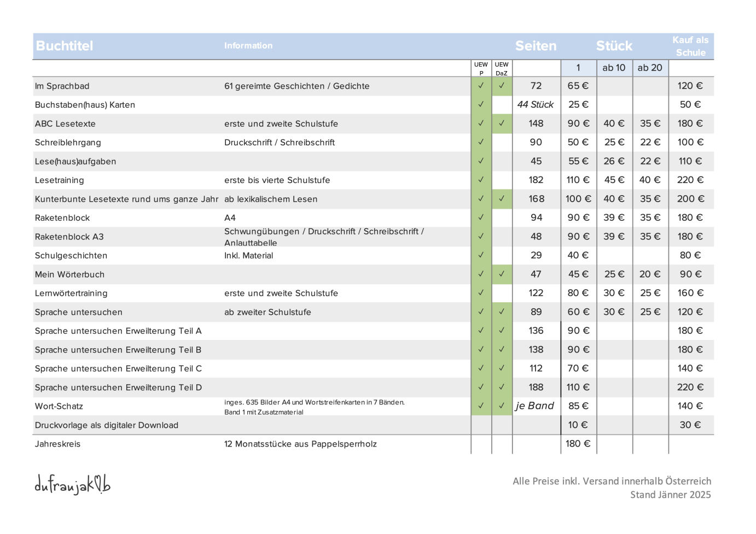Select 'Kunterbunte Lesetexte rund ums ganze Jahr'
Screen dimensions: 756x534
(126, 199)
